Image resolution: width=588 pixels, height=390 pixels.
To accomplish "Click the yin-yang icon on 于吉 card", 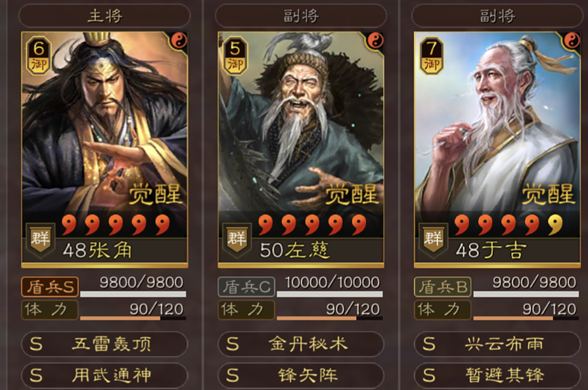I will coord(572,41).
